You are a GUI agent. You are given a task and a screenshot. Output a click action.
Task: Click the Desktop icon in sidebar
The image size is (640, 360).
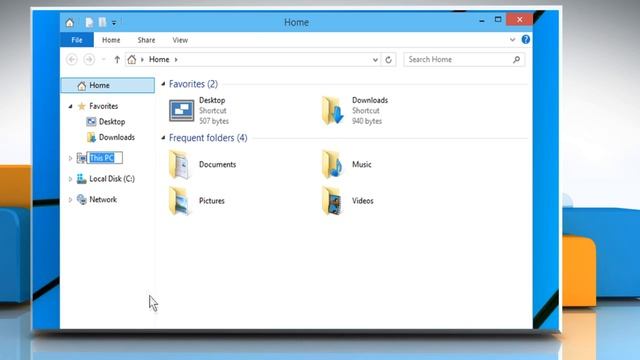[91, 122]
